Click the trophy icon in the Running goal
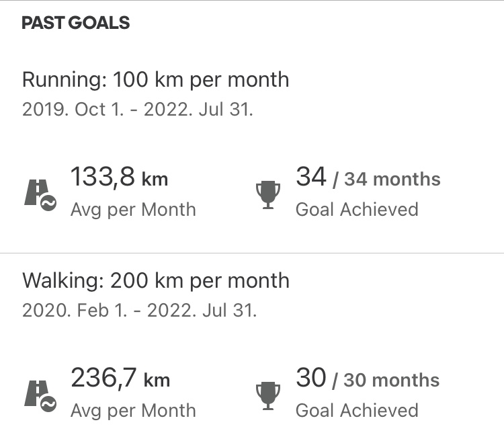Image resolution: width=504 pixels, height=439 pixels. 268,194
